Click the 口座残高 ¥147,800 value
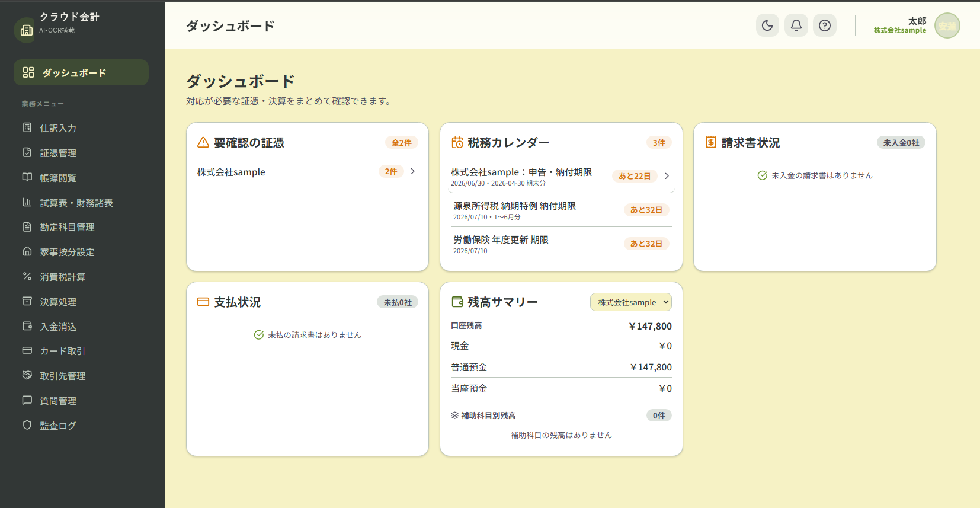The width and height of the screenshot is (980, 508). coord(650,326)
